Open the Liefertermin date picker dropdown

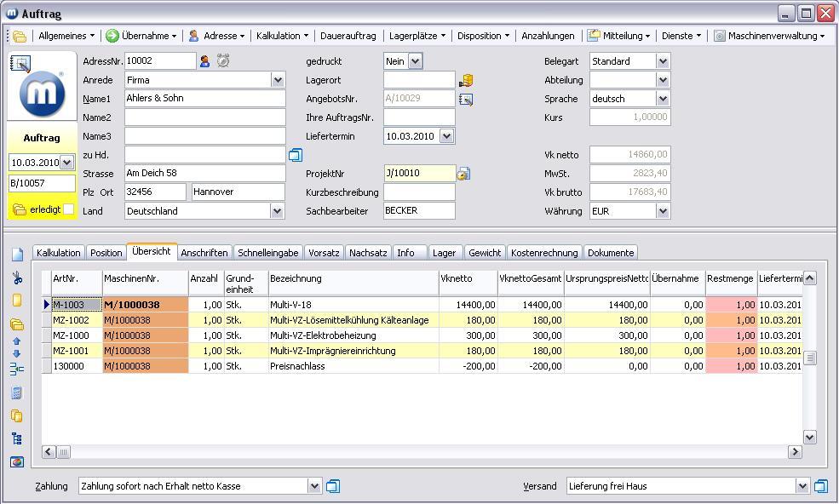point(446,136)
